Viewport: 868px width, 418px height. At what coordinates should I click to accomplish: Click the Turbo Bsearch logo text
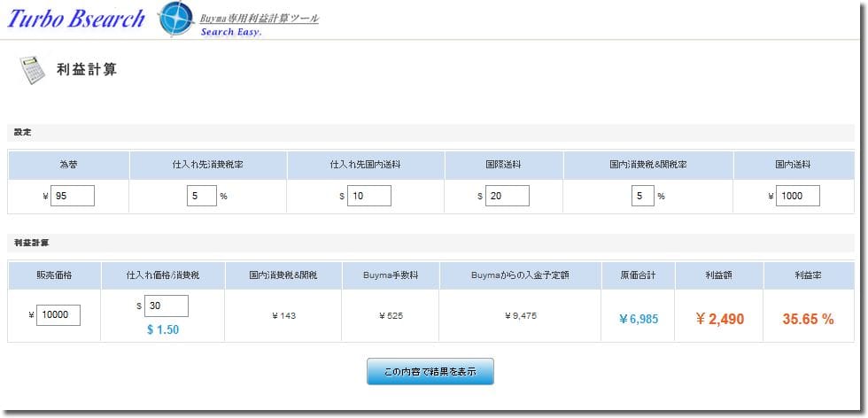[x=76, y=19]
